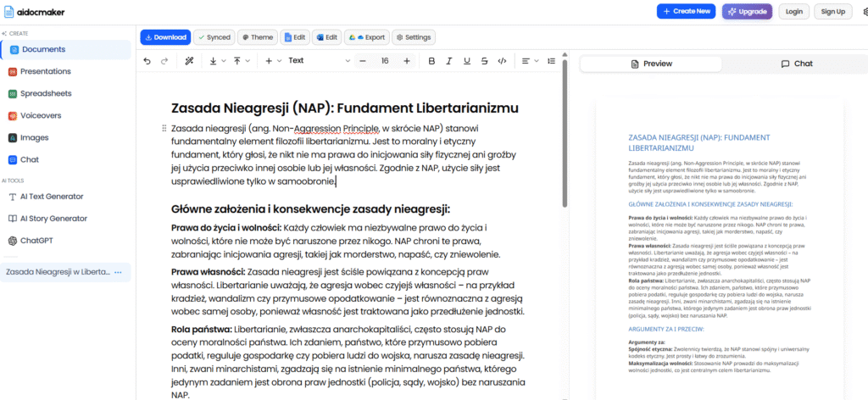Click the 'Prawa własności:' bold text in editor
The height and width of the screenshot is (400, 868).
point(209,272)
